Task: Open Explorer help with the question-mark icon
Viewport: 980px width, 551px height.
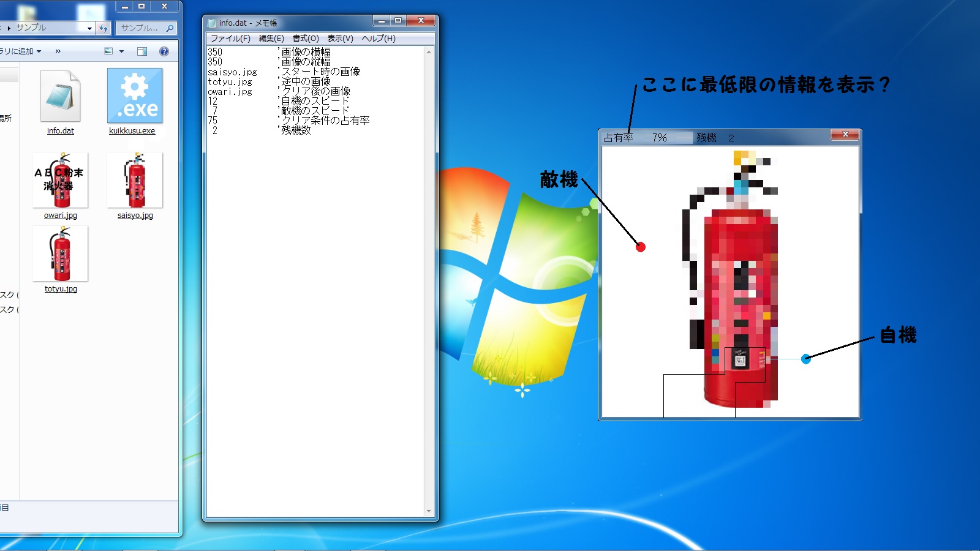Action: 164,51
